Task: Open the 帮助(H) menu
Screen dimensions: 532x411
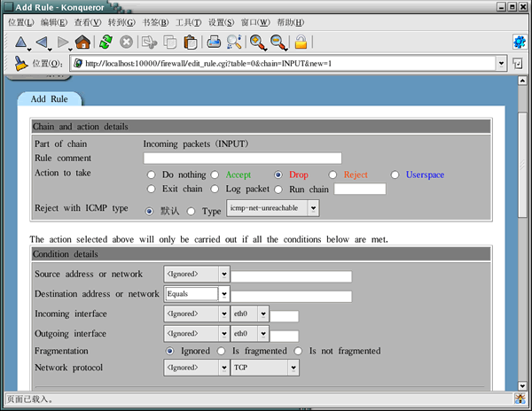Action: (x=291, y=22)
